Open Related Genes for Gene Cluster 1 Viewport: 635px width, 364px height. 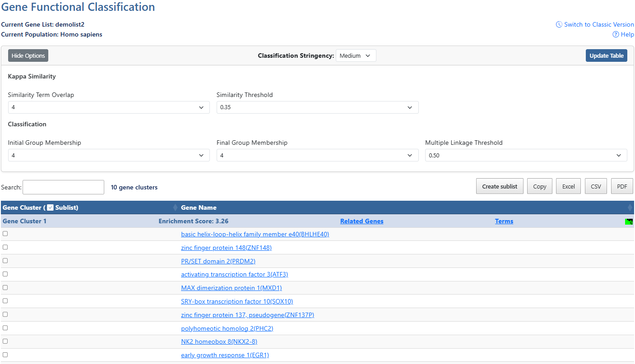362,221
